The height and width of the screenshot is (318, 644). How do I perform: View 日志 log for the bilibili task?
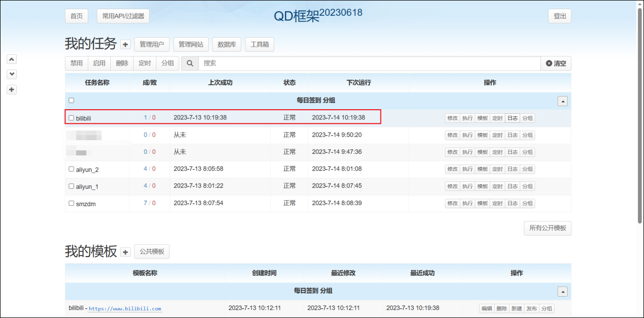(x=512, y=118)
